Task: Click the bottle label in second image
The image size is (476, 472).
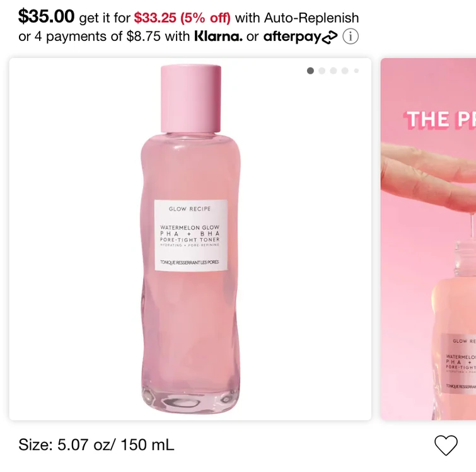Action: [x=459, y=363]
